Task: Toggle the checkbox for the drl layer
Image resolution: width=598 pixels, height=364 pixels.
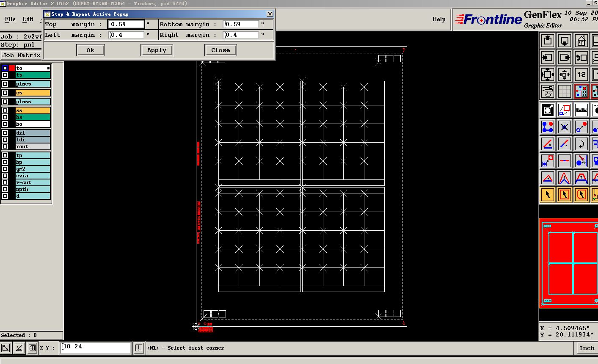Action: pos(5,133)
